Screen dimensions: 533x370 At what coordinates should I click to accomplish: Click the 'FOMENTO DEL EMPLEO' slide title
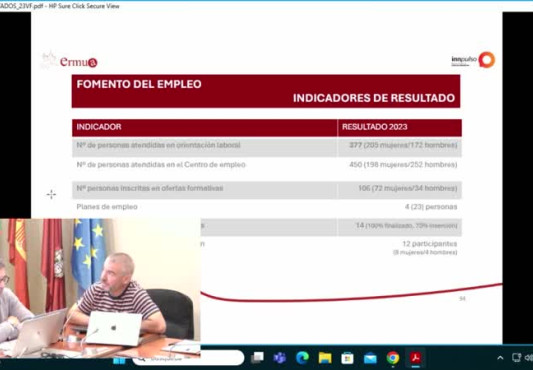(139, 84)
